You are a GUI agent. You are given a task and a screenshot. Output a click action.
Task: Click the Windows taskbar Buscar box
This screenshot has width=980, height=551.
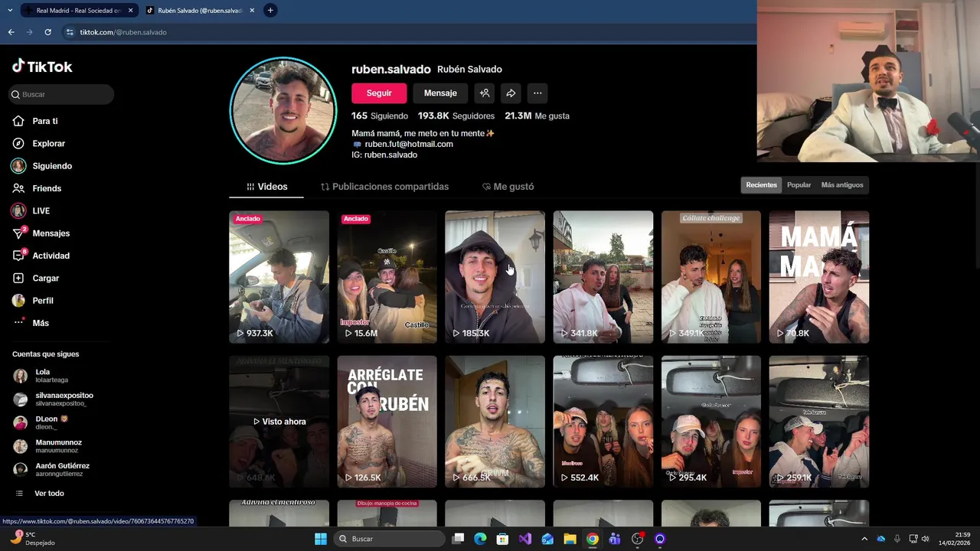pyautogui.click(x=389, y=539)
